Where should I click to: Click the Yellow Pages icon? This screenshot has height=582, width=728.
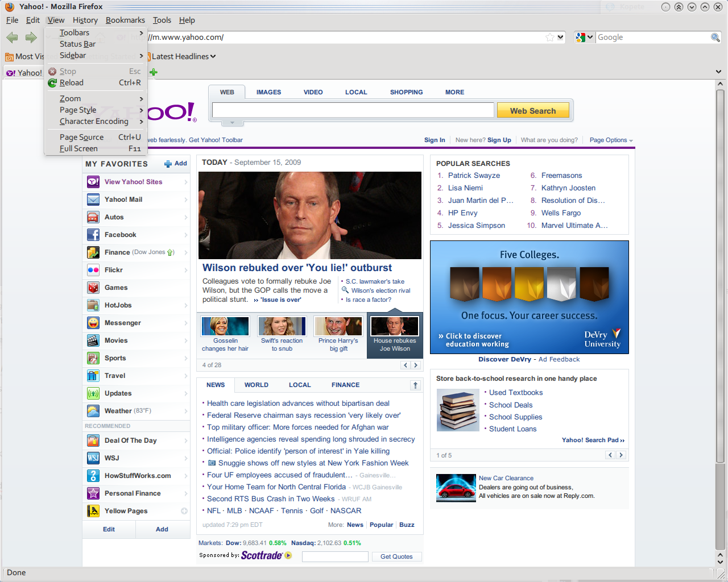click(93, 511)
